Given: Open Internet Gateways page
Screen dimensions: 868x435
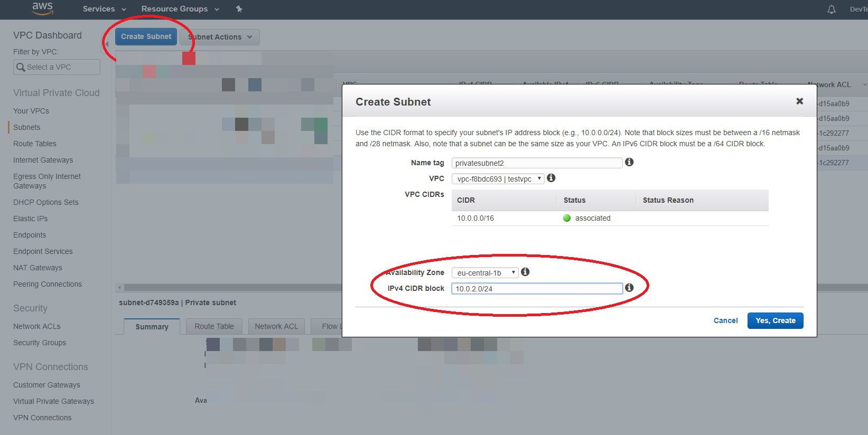Looking at the screenshot, I should [43, 160].
